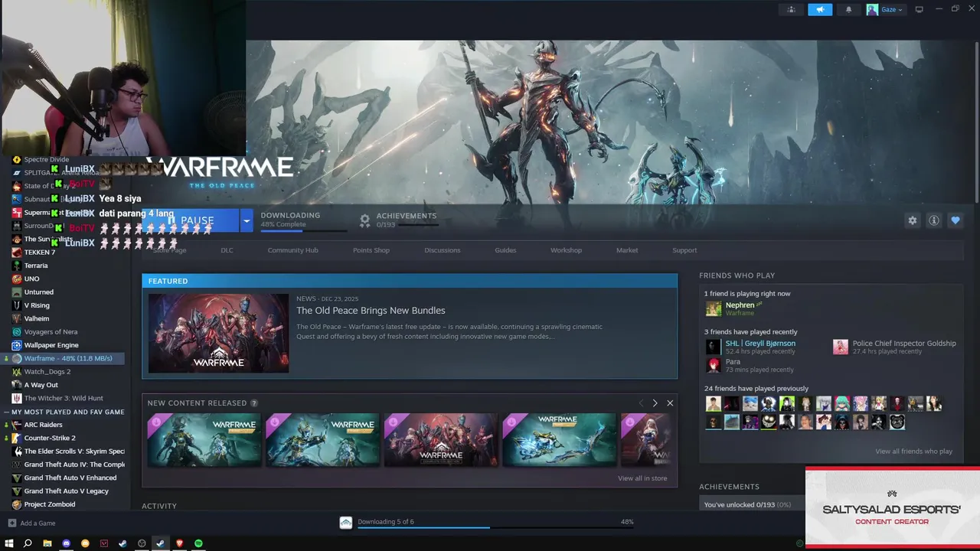980x551 pixels.
Task: Open the Support tab
Action: pos(684,250)
